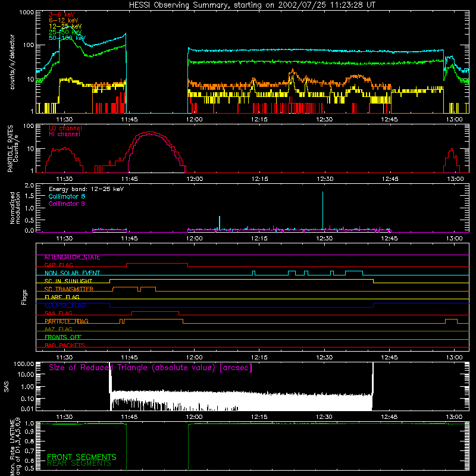This screenshot has height=476, width=476.
Task: Click the 'HI channel' legend label
Action: [x=64, y=134]
